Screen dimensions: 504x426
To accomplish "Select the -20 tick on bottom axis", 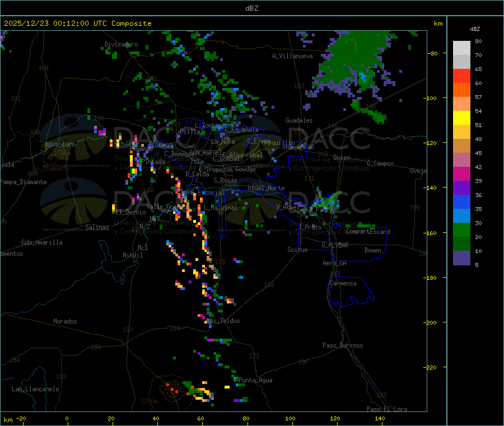I will (x=21, y=418).
